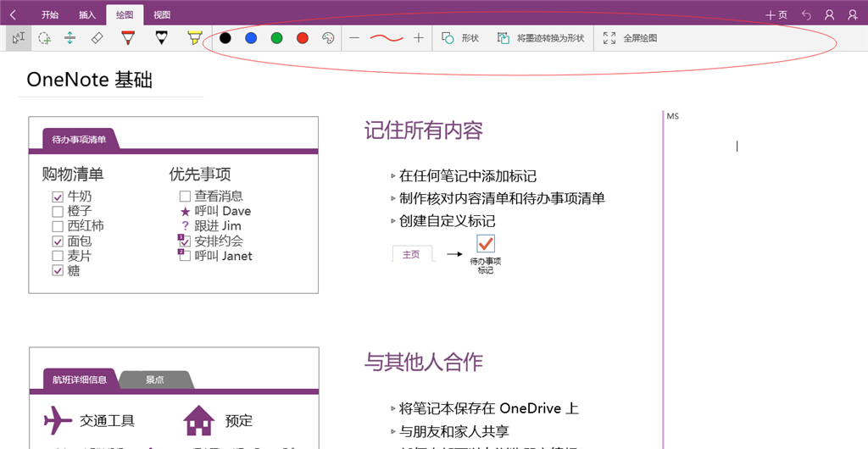
Task: Pick the black pencil tool
Action: (x=161, y=38)
